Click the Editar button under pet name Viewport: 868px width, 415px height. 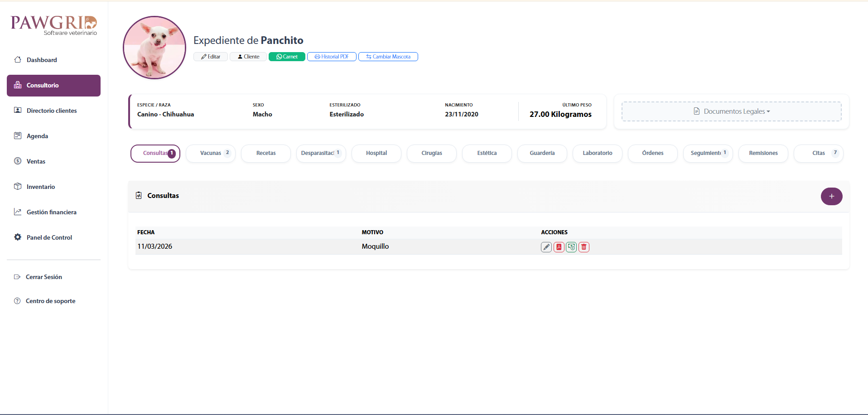click(x=211, y=57)
